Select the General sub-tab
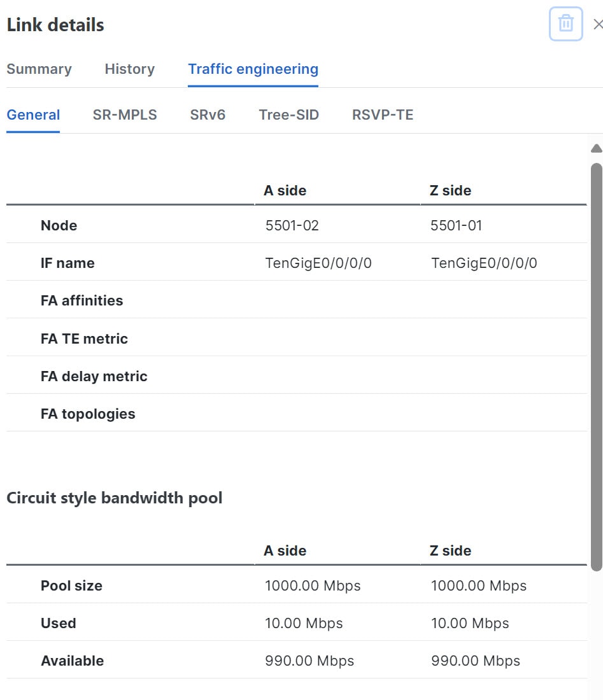 33,115
